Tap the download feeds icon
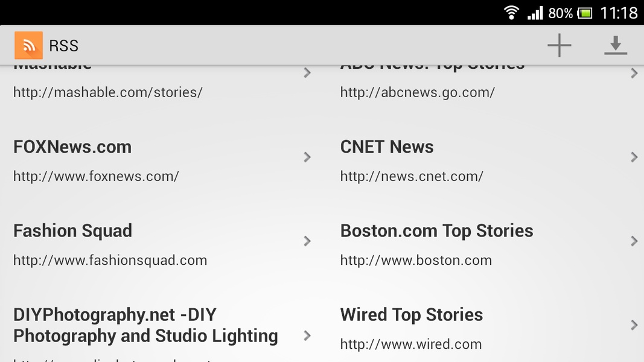This screenshot has width=644, height=362. tap(615, 45)
